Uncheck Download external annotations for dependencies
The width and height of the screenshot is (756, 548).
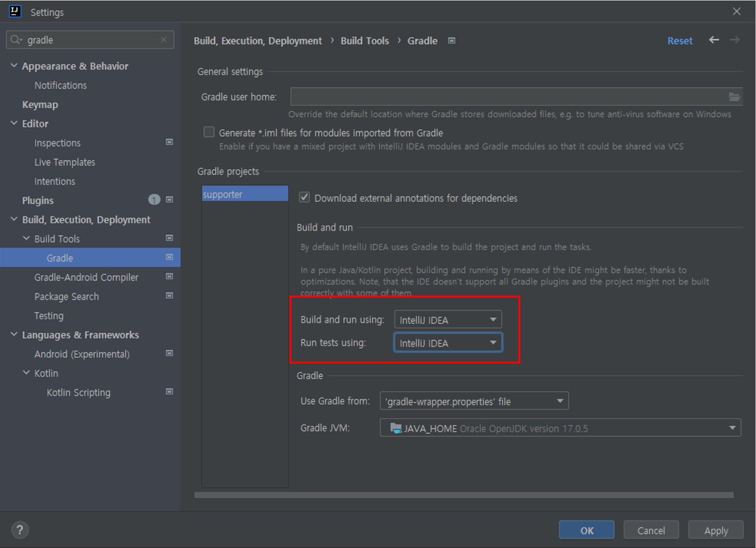click(304, 197)
